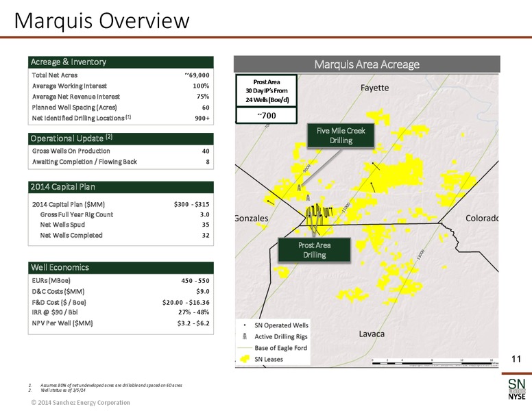The height and width of the screenshot is (411, 532).
Task: Select the Marquis Overview title
Action: point(101,21)
